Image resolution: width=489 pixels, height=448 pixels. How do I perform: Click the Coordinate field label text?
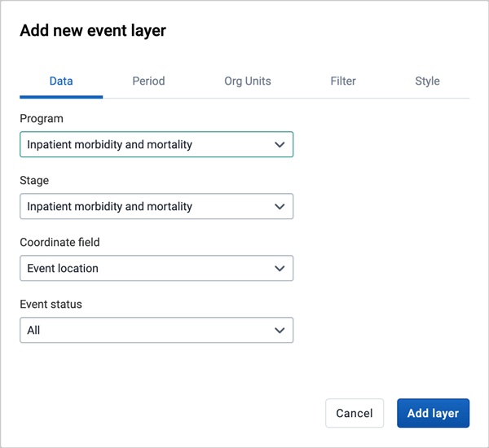coord(59,242)
